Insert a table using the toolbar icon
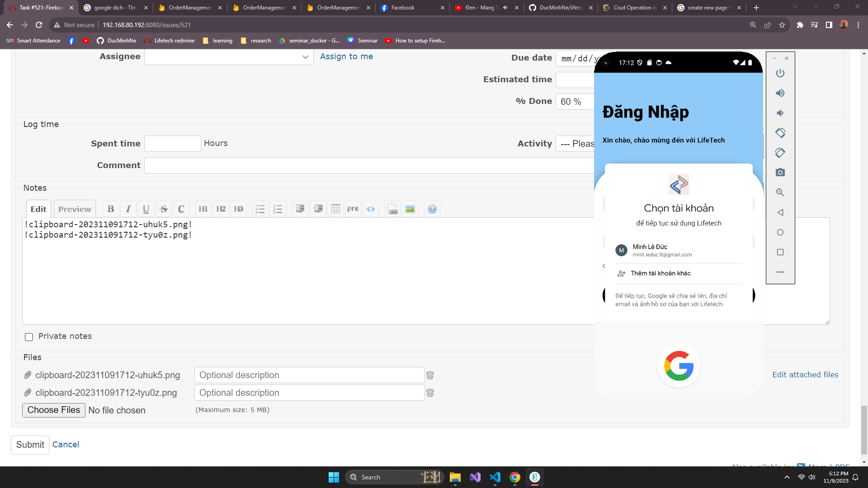Image resolution: width=868 pixels, height=488 pixels. click(335, 209)
